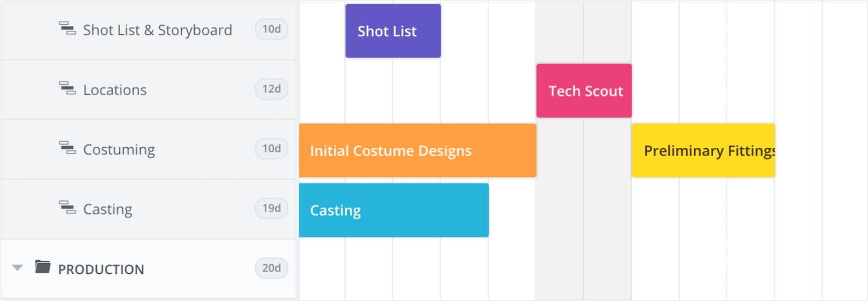Click the task-group icon beside the Casting row
Image resolution: width=868 pixels, height=301 pixels.
(68, 207)
